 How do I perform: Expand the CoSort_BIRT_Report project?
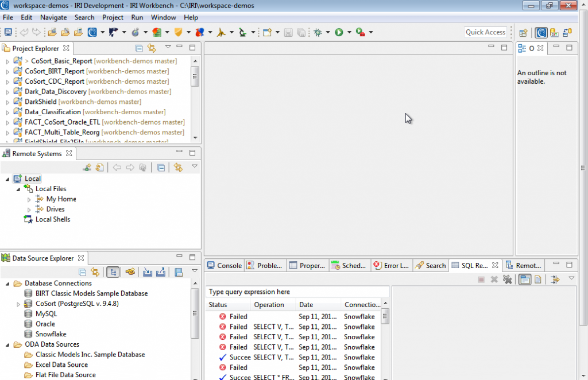click(x=7, y=72)
